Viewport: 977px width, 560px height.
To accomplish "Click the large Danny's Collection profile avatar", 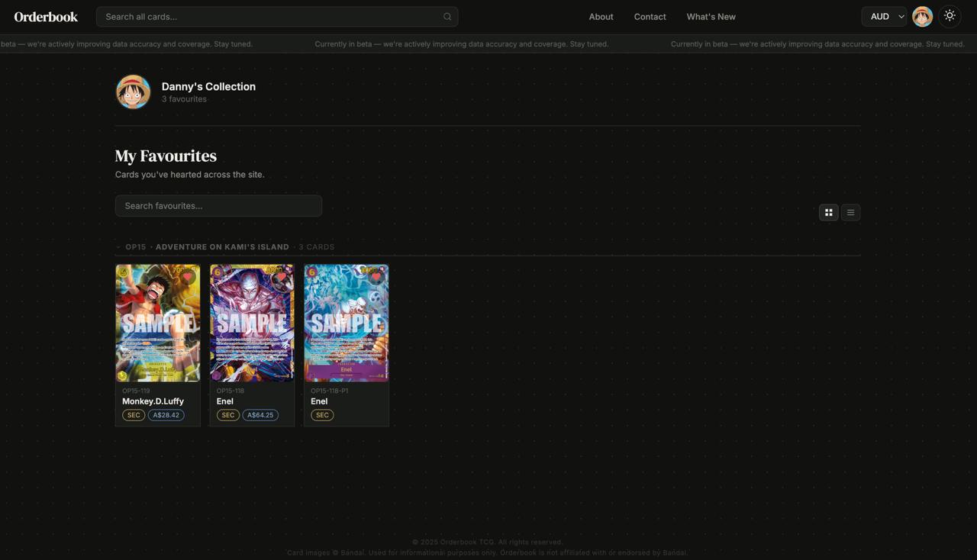I will point(133,92).
